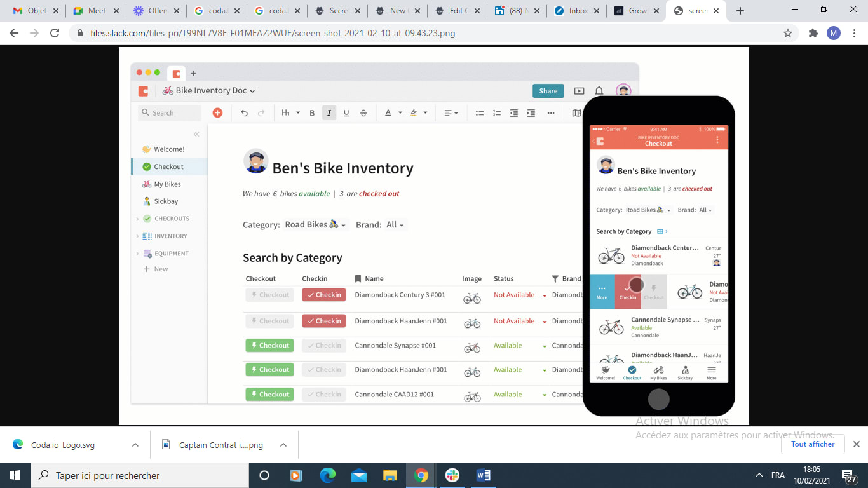The height and width of the screenshot is (488, 868).
Task: Tap More tab on phone bottom bar
Action: coord(711,373)
